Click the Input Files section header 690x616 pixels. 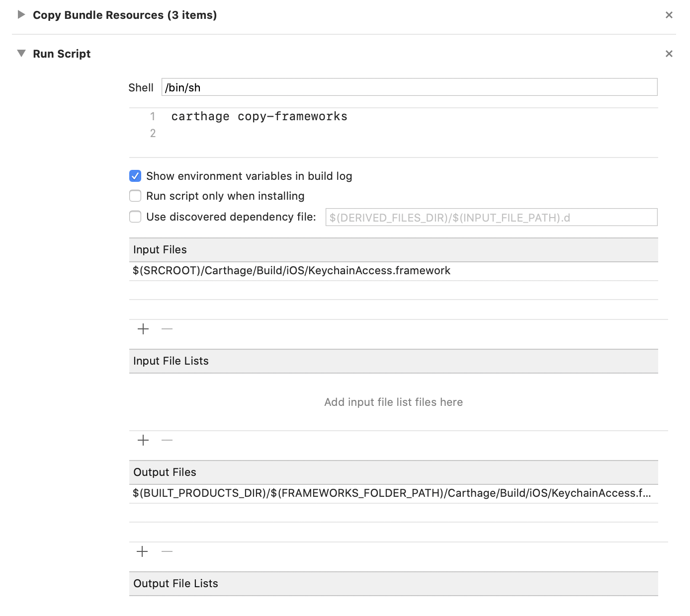[160, 249]
